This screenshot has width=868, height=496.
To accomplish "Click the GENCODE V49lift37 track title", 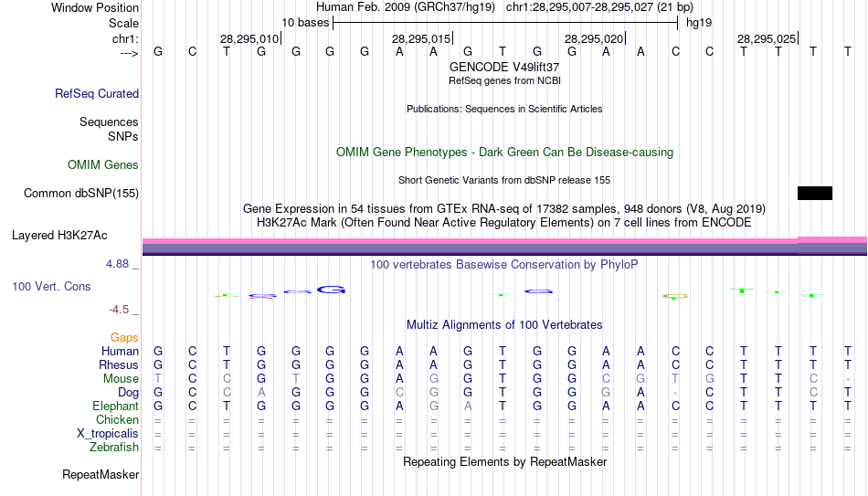I will tap(504, 67).
